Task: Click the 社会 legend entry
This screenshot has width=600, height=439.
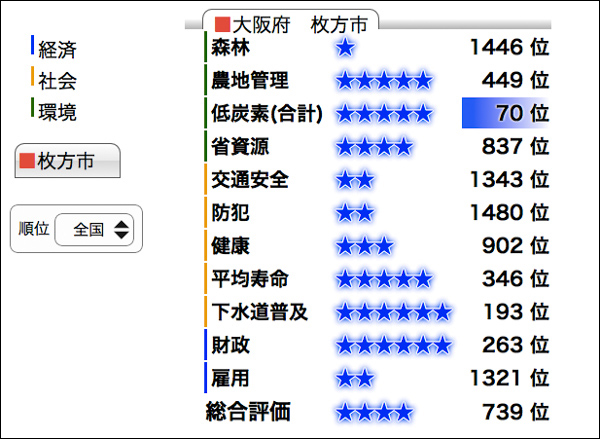Action: click(x=57, y=81)
